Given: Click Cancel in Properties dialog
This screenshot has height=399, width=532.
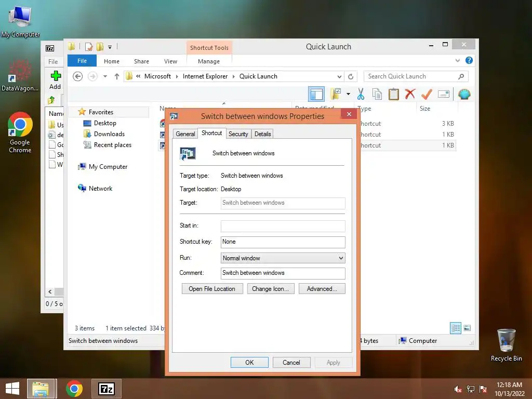Looking at the screenshot, I should pos(291,362).
